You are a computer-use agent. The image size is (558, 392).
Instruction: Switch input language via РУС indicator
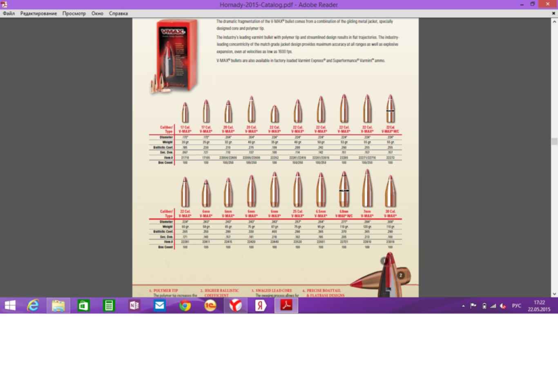516,306
